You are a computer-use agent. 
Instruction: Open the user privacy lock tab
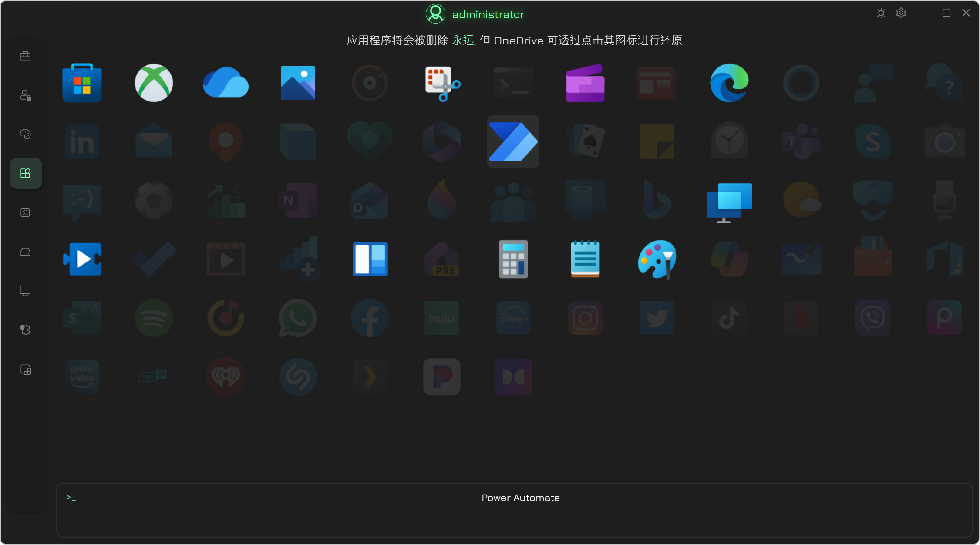tap(25, 95)
